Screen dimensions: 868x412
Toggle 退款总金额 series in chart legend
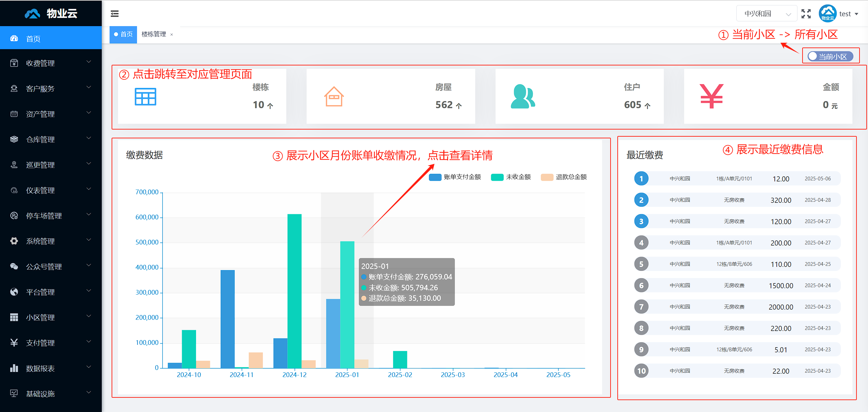click(564, 177)
